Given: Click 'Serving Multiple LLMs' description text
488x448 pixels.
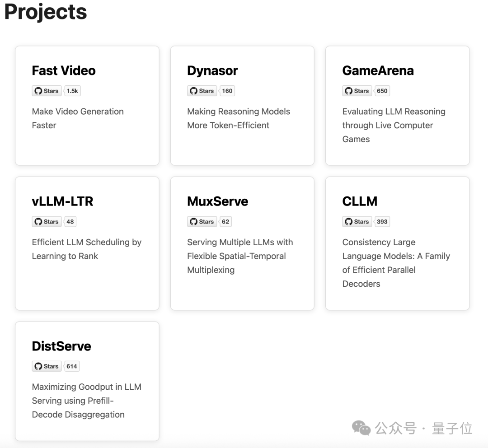Looking at the screenshot, I should click(x=240, y=256).
